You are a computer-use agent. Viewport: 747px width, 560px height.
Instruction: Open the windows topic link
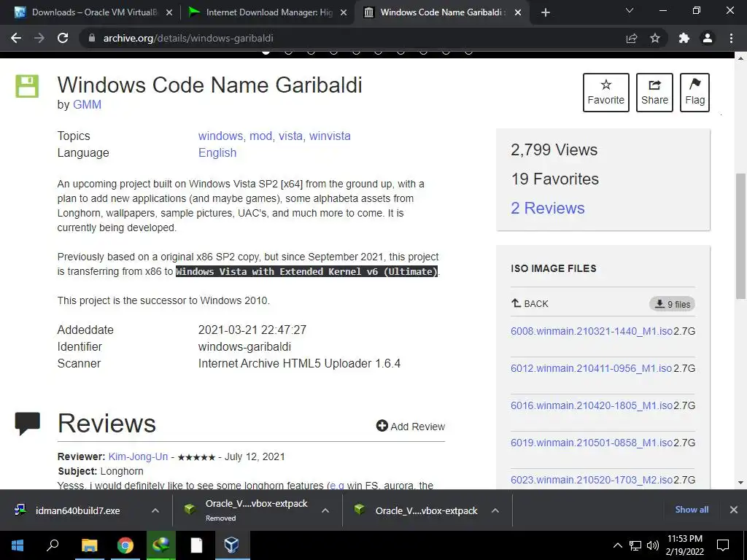tap(220, 136)
